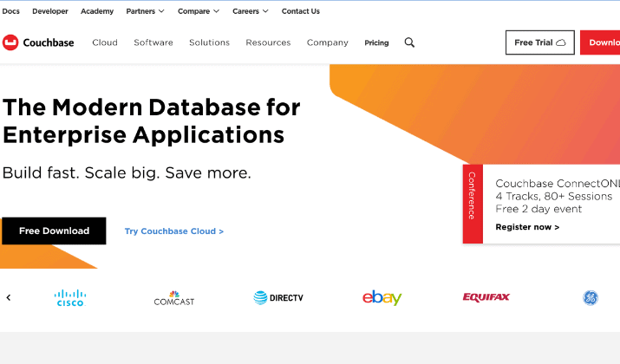Expand the Partners dropdown menu
This screenshot has height=364, width=620.
(145, 11)
